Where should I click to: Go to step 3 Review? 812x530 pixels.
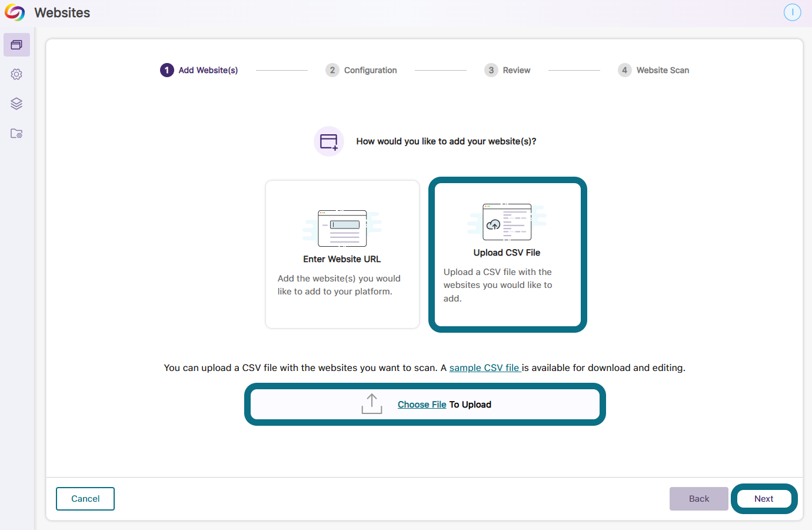tap(507, 70)
